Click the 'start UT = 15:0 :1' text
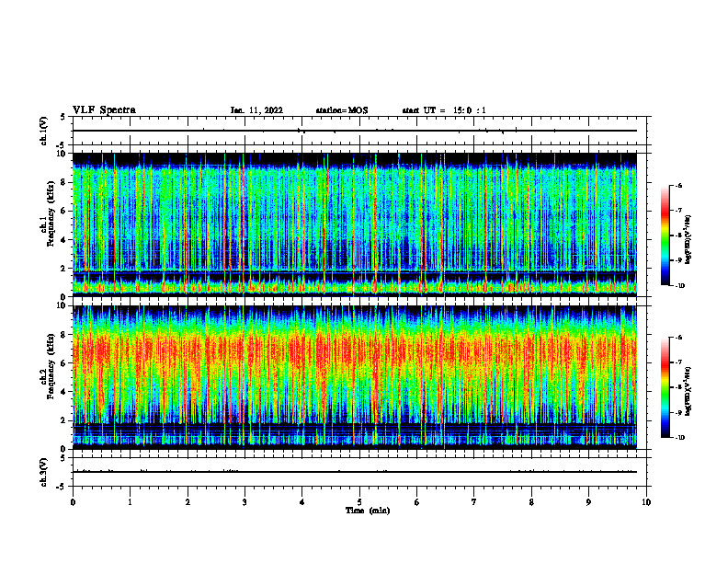The height and width of the screenshot is (563, 728). pyautogui.click(x=444, y=110)
